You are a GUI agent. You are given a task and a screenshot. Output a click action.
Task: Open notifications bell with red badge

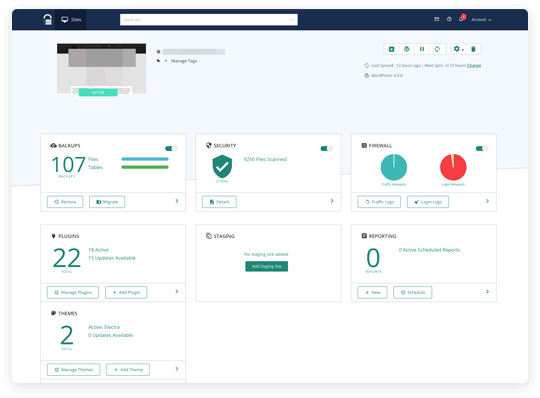click(462, 19)
